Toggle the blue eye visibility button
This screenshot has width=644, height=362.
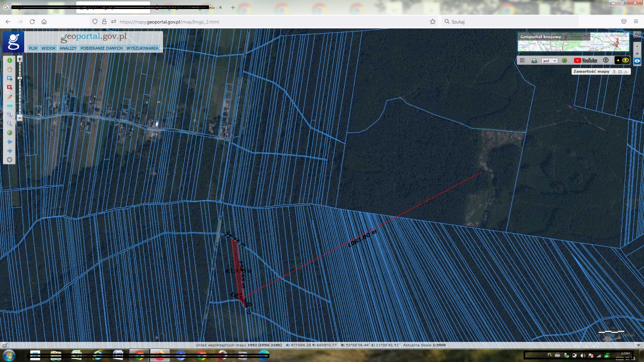637,60
